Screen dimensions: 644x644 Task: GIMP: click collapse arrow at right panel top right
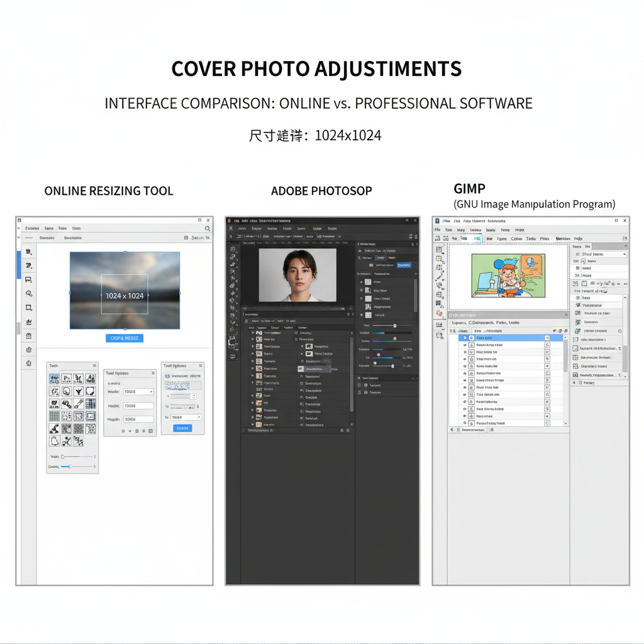point(626,247)
